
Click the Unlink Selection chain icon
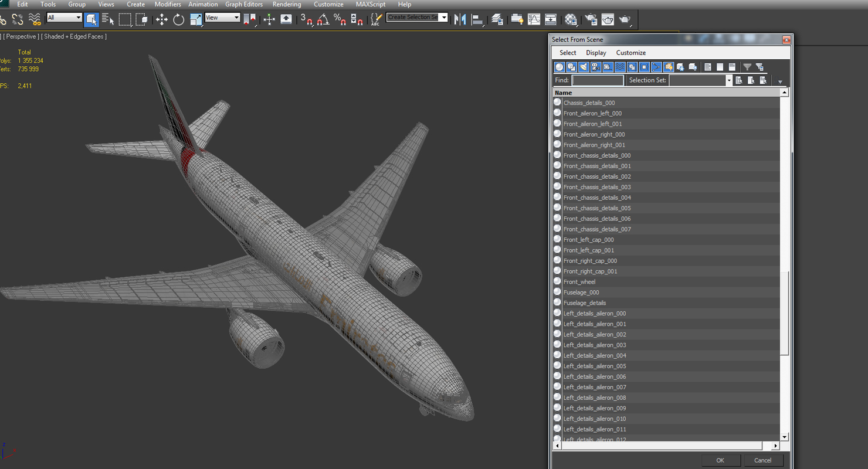[18, 19]
